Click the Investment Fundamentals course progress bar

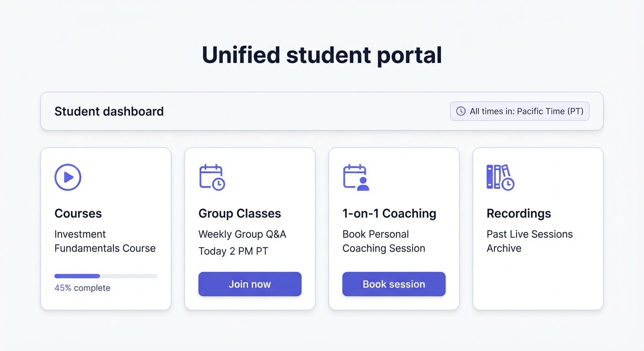point(106,276)
